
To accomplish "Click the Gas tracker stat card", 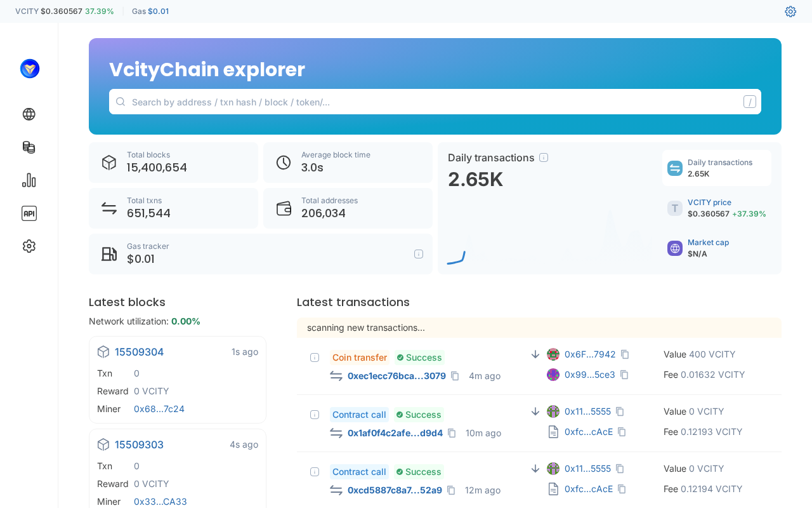I will pyautogui.click(x=261, y=254).
